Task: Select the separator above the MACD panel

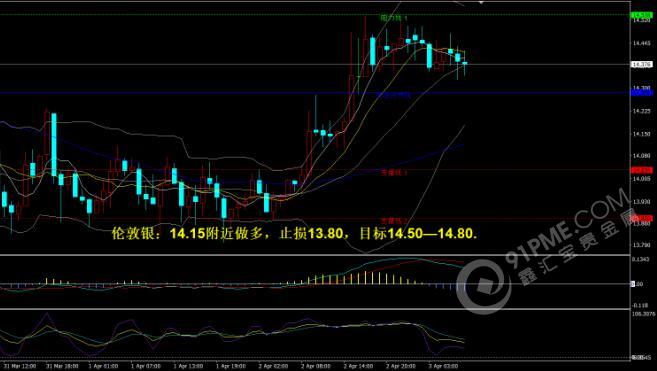Action: [x=315, y=254]
